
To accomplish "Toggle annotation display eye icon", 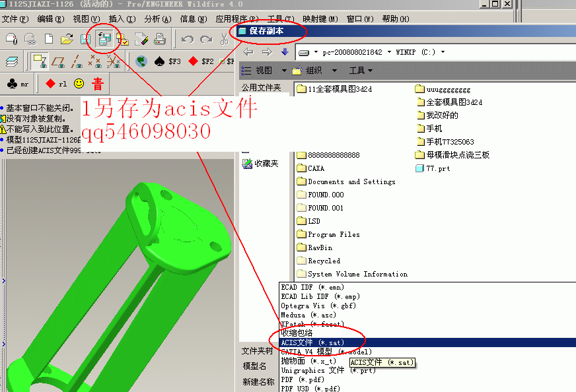I will [40, 61].
